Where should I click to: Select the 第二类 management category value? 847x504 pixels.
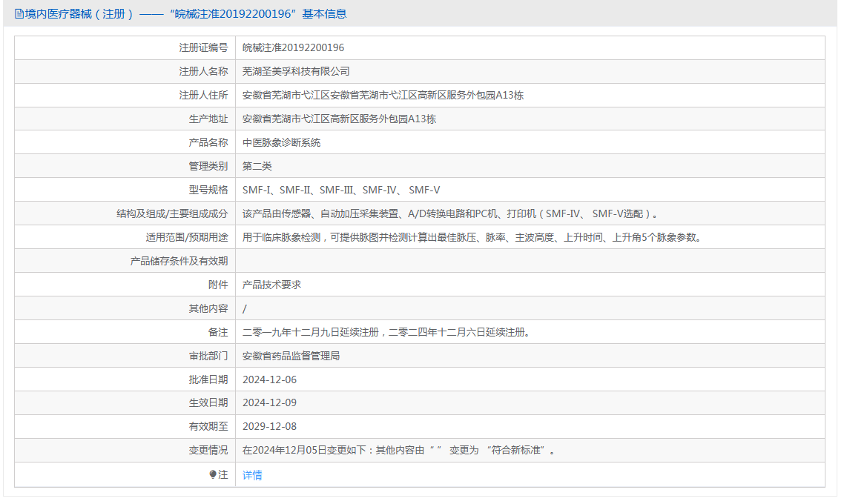(257, 166)
